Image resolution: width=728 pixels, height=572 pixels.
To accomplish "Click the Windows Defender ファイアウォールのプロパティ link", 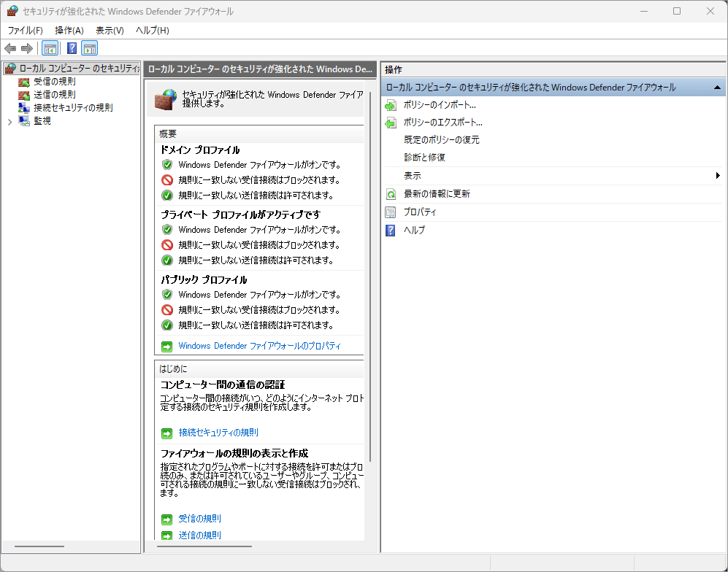I will [259, 346].
